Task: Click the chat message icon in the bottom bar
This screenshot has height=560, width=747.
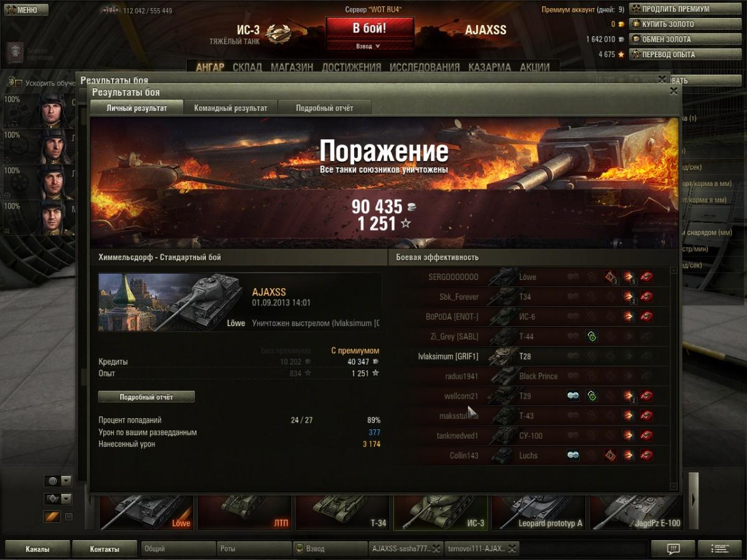Action: click(x=673, y=549)
